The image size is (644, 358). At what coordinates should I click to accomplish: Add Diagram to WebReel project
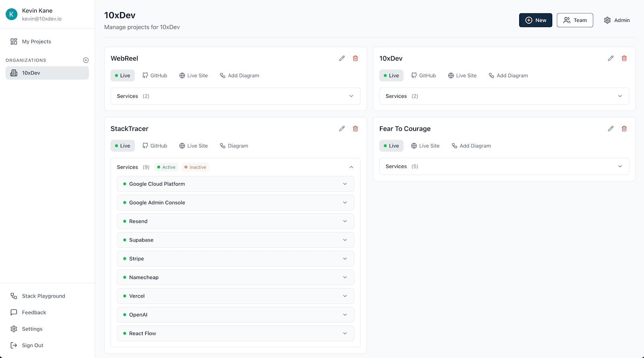point(239,75)
